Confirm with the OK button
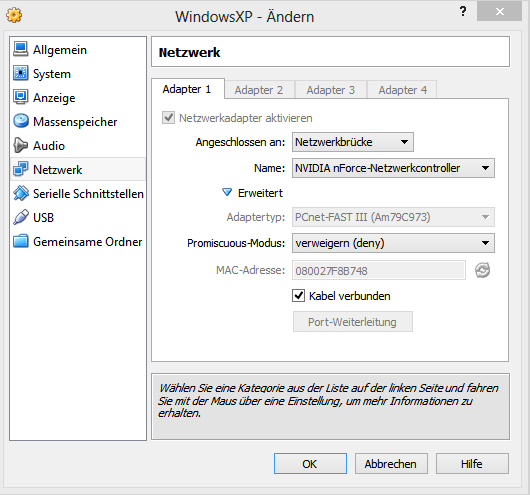 click(310, 464)
